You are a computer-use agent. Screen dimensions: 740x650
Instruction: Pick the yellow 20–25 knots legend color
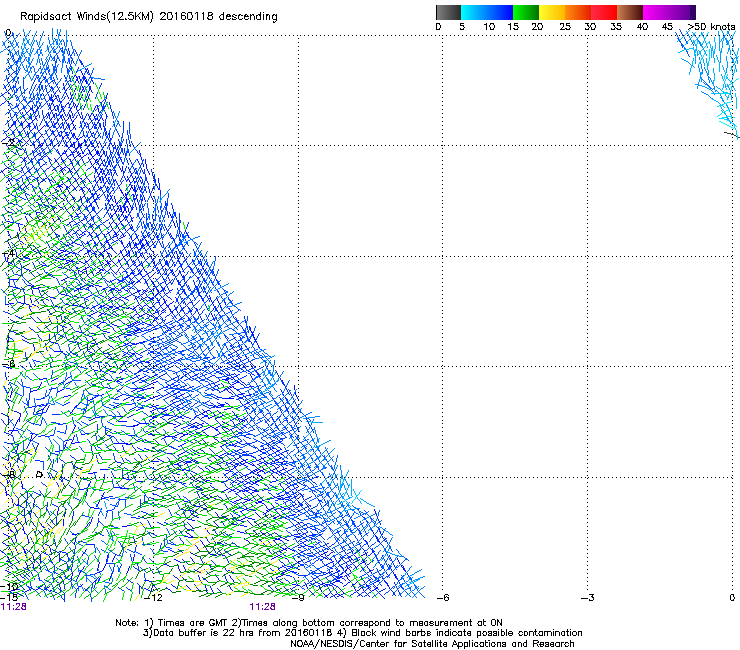552,12
